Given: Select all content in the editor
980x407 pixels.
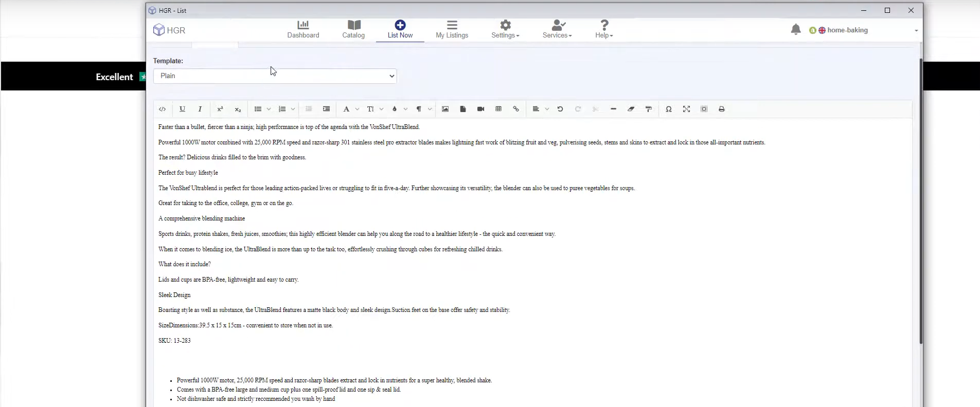Looking at the screenshot, I should (x=704, y=109).
